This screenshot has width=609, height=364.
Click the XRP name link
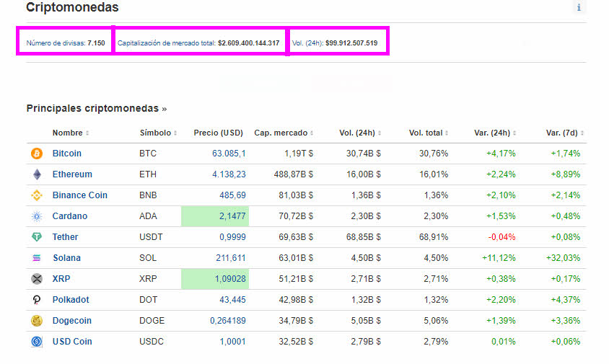point(61,279)
